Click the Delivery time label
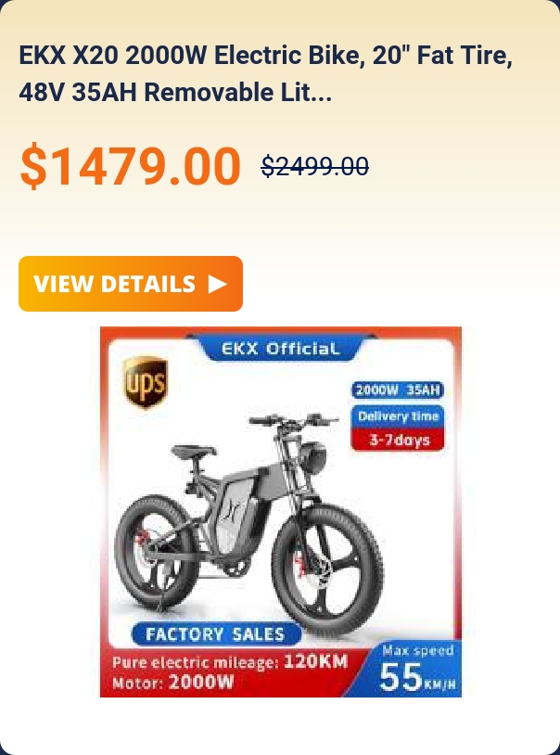This screenshot has height=755, width=560. tap(398, 416)
